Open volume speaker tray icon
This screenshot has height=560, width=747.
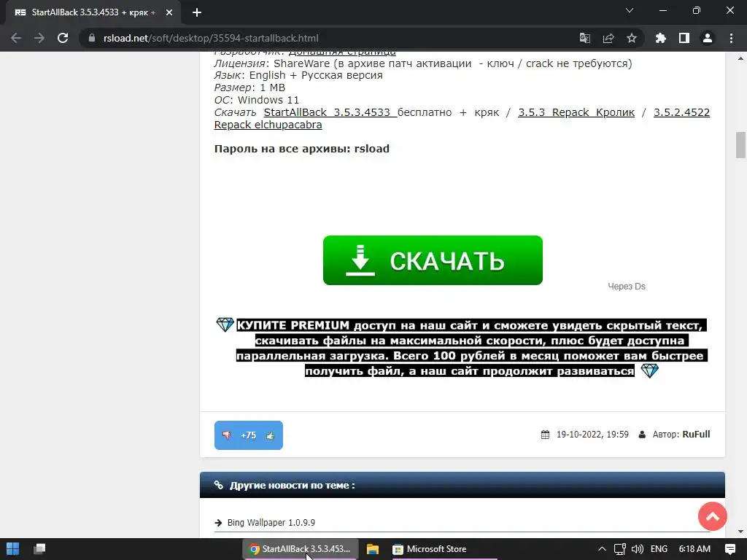point(637,549)
